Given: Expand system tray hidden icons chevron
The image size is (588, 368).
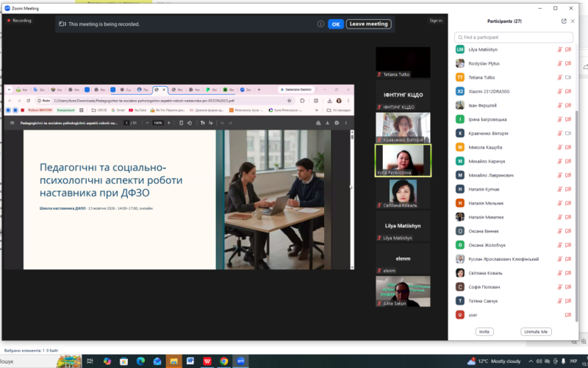Looking at the screenshot, I should point(531,361).
